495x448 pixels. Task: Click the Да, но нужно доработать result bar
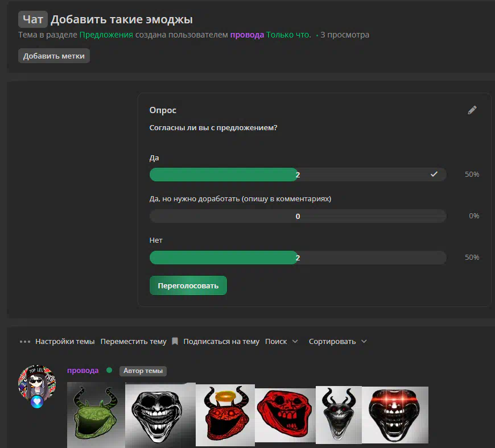coord(298,216)
